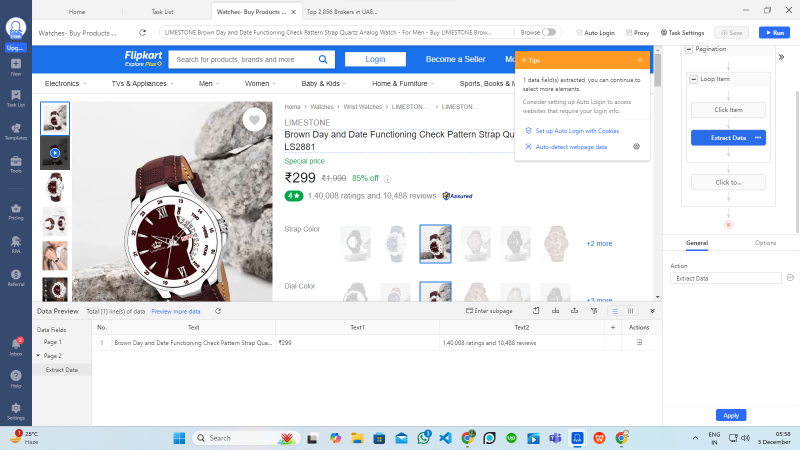Collapse the Loop Item workflow block
The width and height of the screenshot is (800, 450).
point(694,78)
